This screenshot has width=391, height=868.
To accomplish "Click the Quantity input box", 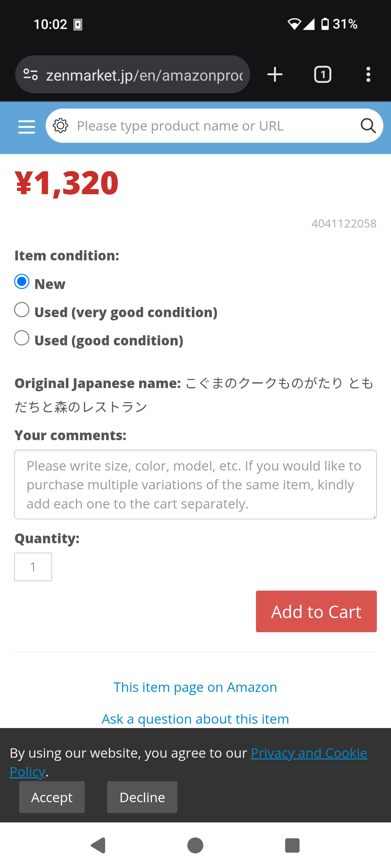I will [33, 567].
